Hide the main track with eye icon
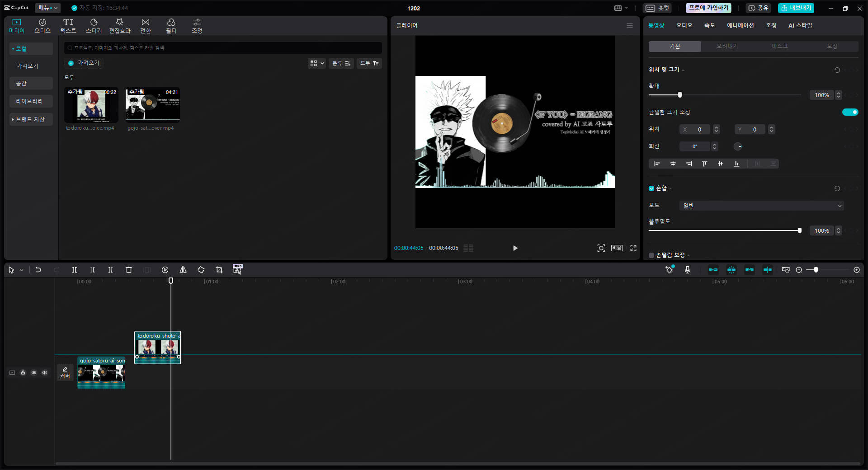 click(x=34, y=372)
